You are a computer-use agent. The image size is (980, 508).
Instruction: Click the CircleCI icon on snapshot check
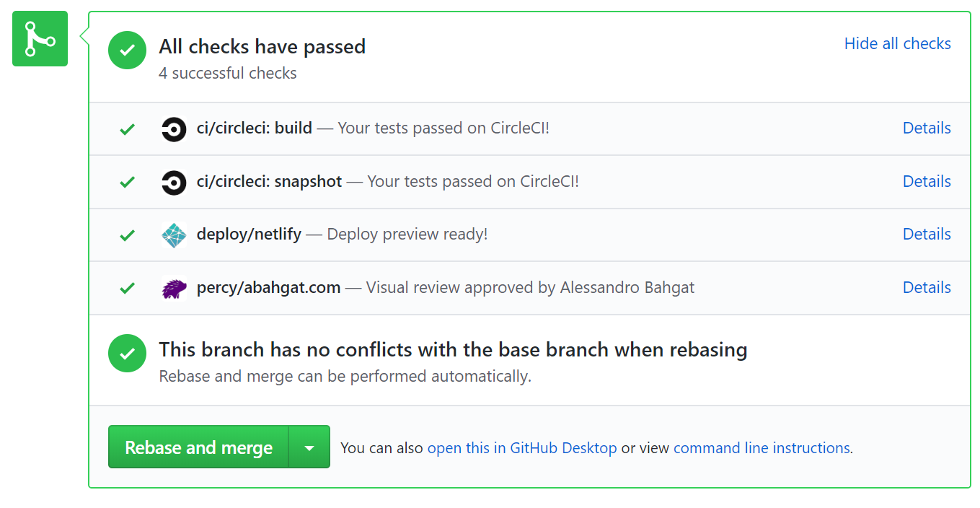(174, 182)
